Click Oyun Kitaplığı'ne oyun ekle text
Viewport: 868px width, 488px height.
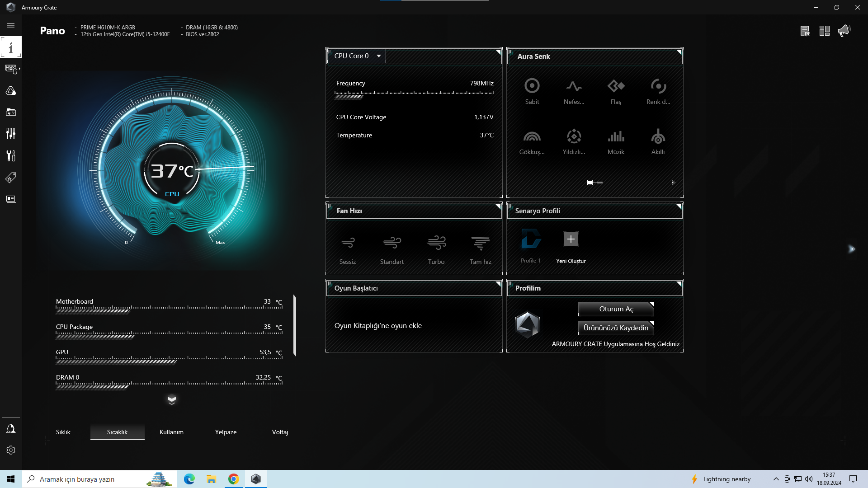click(x=378, y=326)
